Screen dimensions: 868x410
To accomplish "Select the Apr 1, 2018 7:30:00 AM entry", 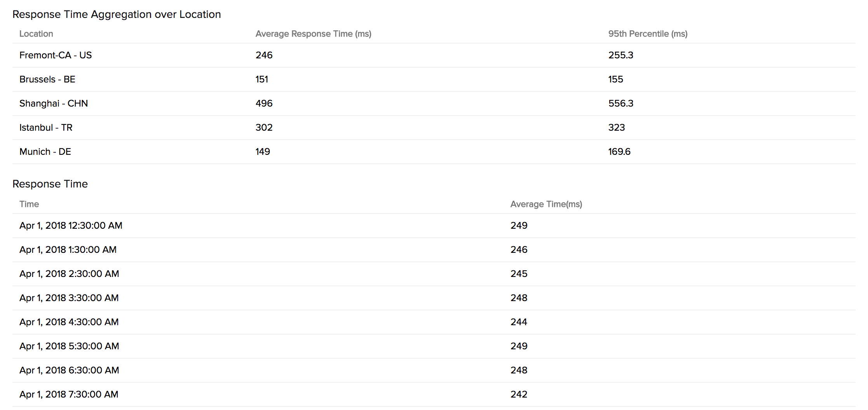I will (69, 394).
